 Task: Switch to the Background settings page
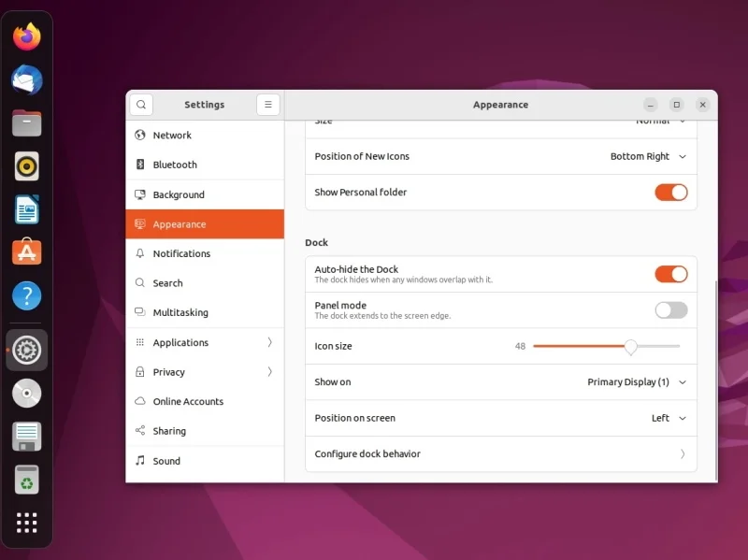click(x=180, y=194)
